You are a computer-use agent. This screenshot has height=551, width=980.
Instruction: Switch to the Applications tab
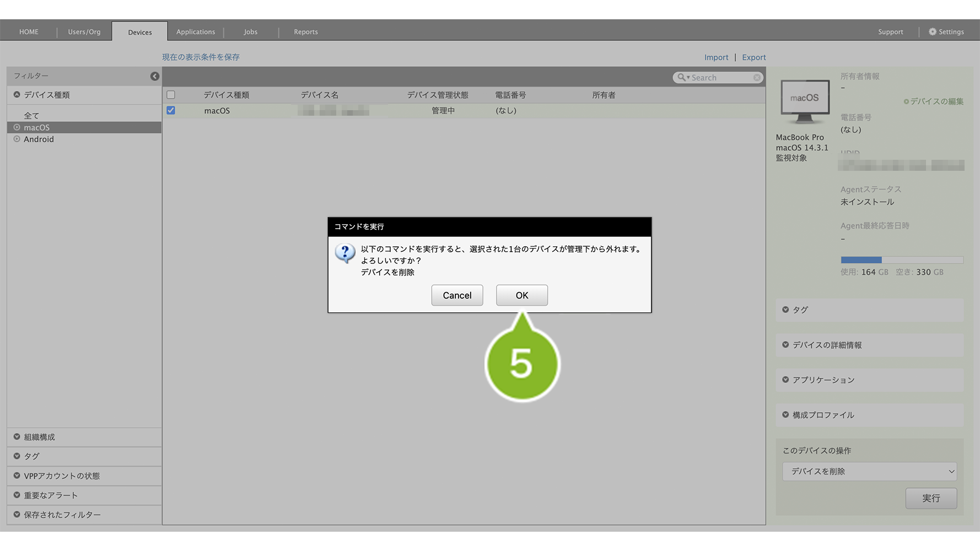coord(196,32)
